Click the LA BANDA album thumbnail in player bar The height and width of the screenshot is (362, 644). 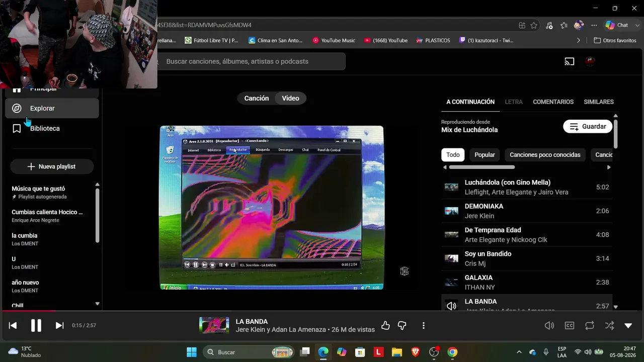pyautogui.click(x=214, y=325)
